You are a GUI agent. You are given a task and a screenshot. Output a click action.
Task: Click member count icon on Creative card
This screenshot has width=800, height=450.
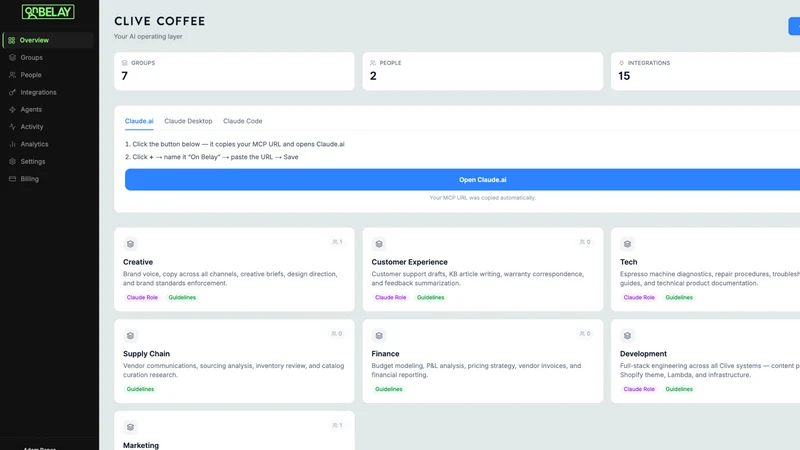click(x=335, y=242)
